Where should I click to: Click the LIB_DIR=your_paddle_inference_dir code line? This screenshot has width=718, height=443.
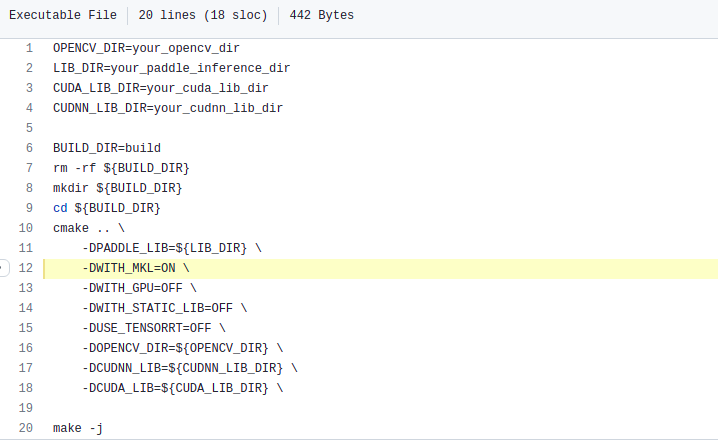coord(171,68)
